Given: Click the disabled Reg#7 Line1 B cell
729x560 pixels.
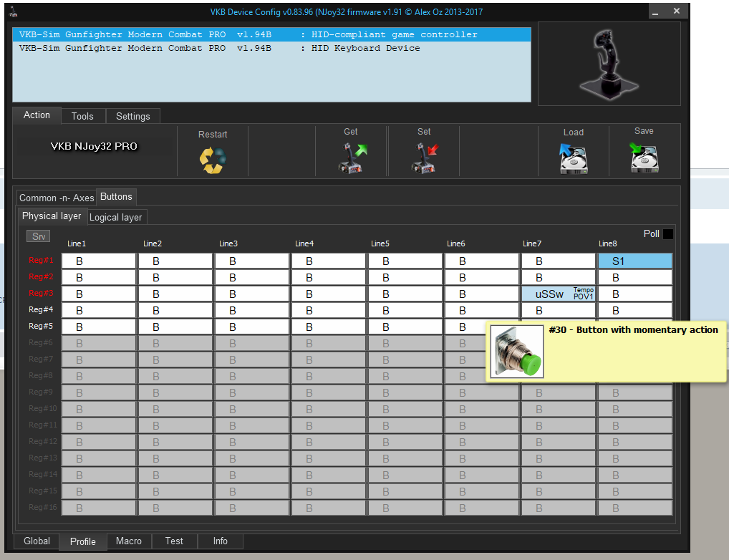Looking at the screenshot, I should pyautogui.click(x=99, y=360).
